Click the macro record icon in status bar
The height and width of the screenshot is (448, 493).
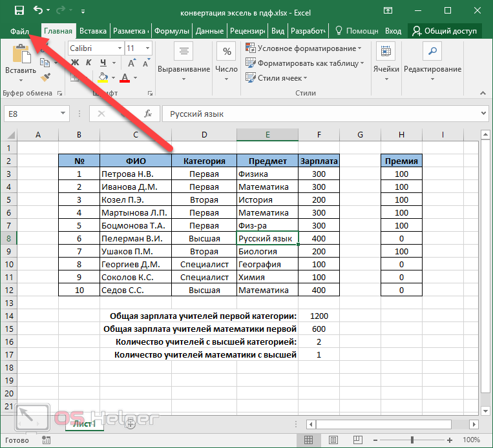point(47,440)
